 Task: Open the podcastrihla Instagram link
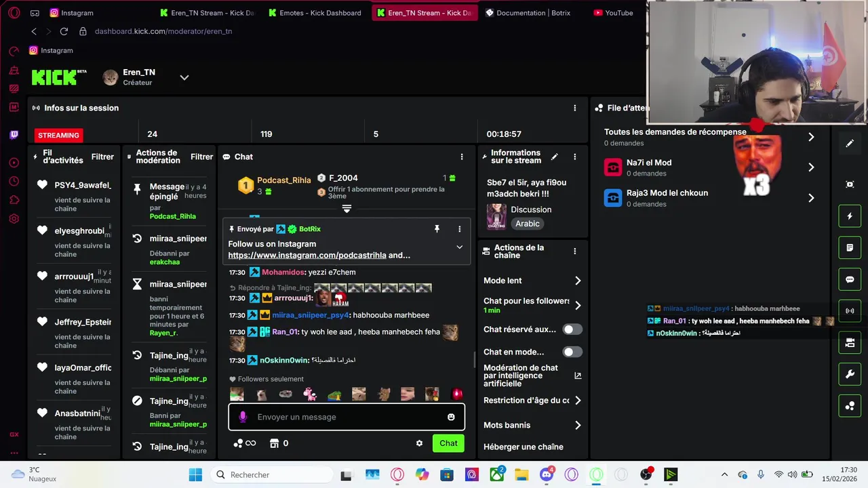click(x=307, y=256)
